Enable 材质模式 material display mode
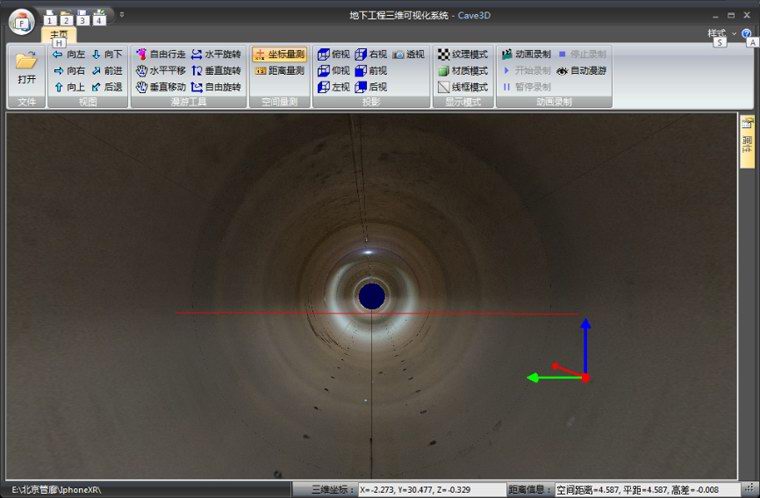This screenshot has width=760, height=498. [463, 71]
